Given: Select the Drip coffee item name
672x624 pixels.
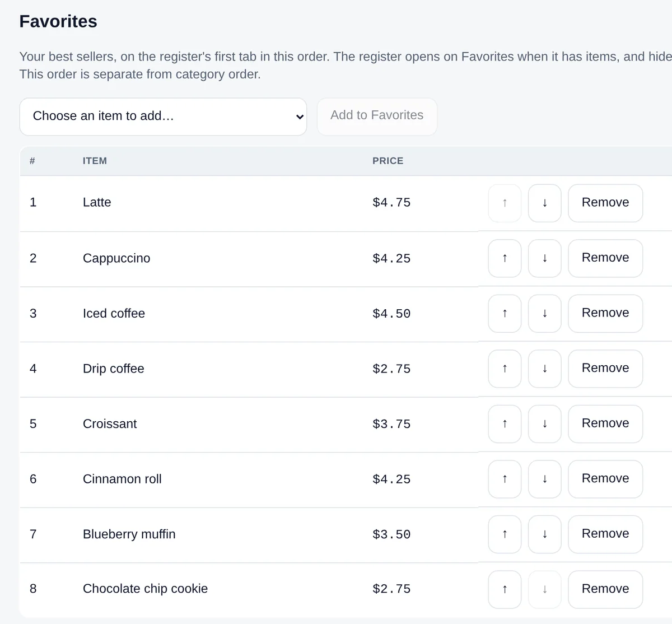Looking at the screenshot, I should (113, 369).
